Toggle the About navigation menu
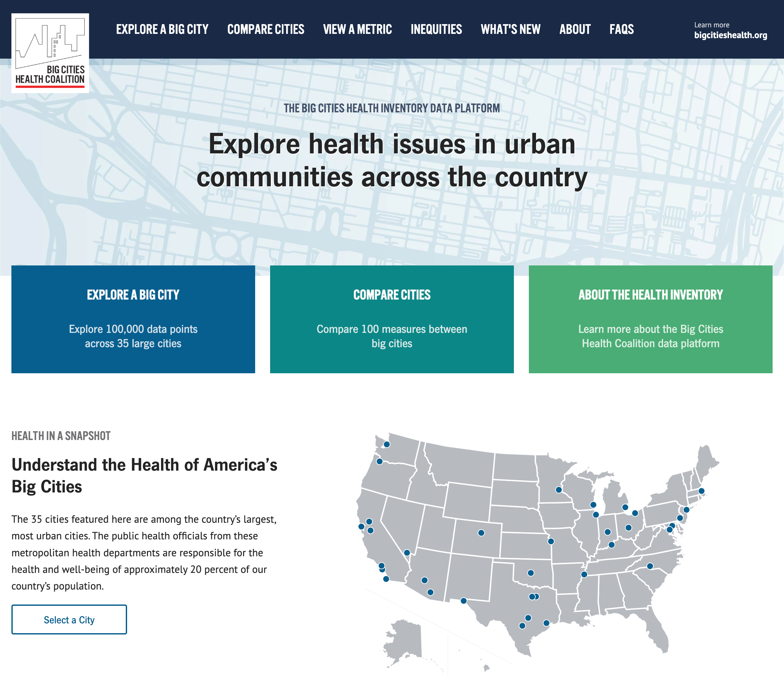This screenshot has height=697, width=784. [x=574, y=29]
